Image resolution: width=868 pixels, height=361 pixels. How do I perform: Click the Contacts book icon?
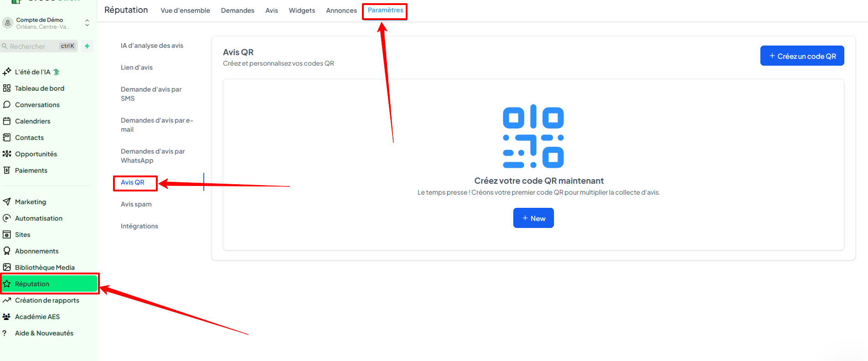pos(7,137)
